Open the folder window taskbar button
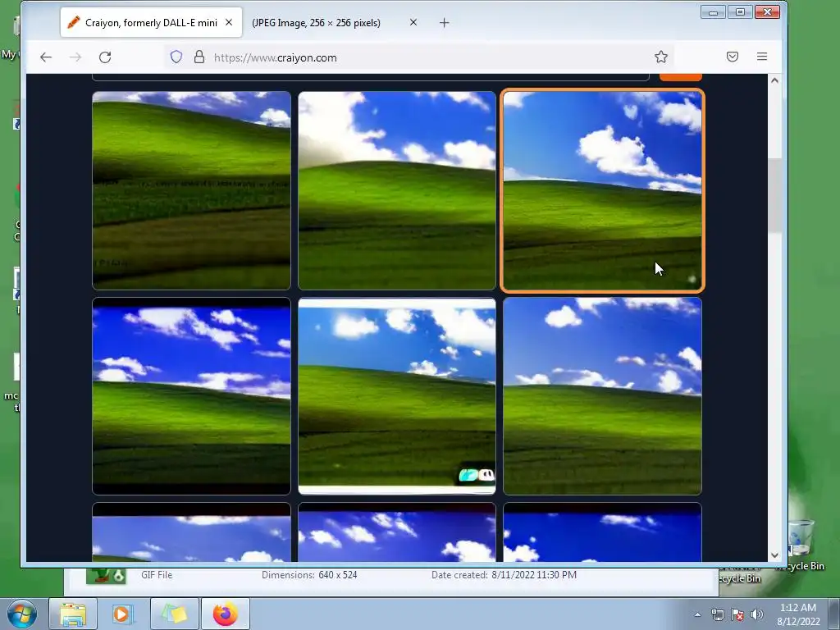Viewport: 840px width, 630px height. click(x=175, y=614)
